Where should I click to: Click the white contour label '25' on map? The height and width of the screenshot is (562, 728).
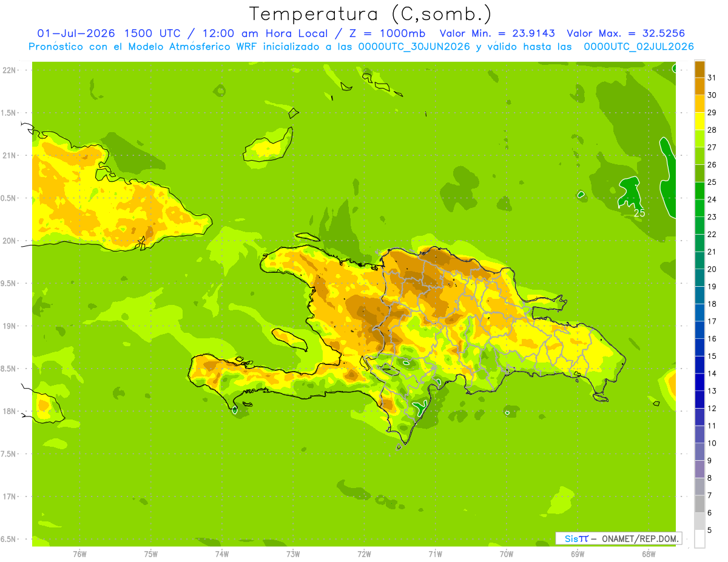click(639, 213)
